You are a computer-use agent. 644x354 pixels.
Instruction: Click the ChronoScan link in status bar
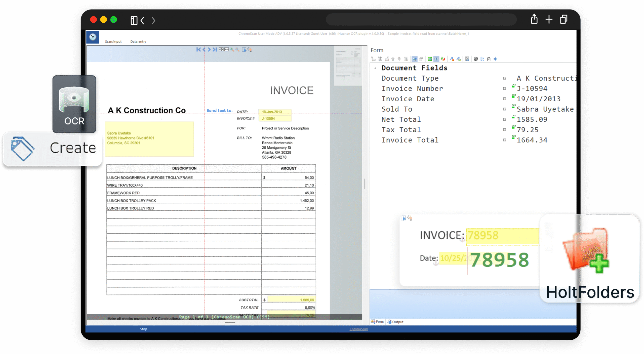pos(358,329)
